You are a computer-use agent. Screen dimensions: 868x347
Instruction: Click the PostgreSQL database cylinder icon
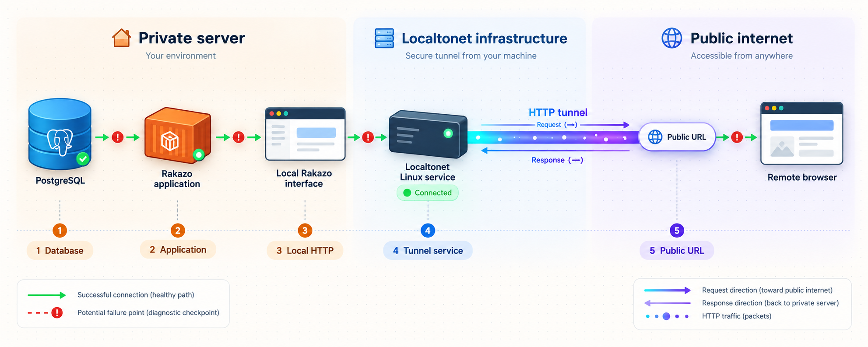60,134
